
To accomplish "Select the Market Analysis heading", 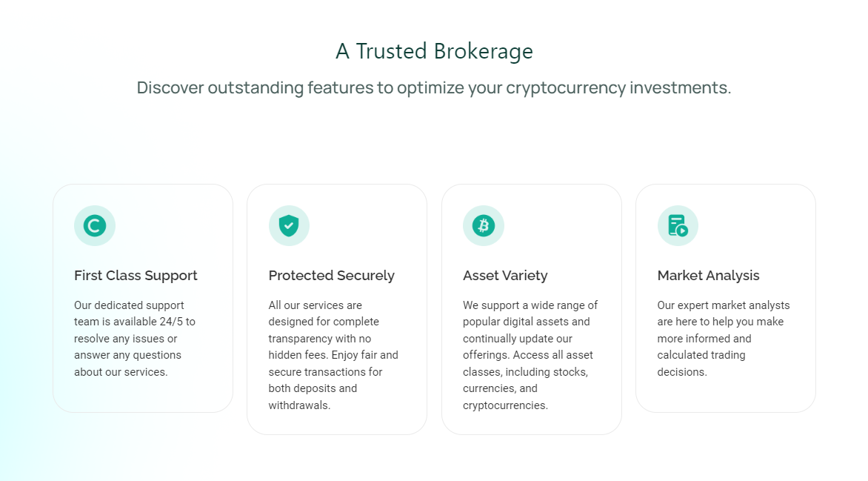I will coord(708,276).
